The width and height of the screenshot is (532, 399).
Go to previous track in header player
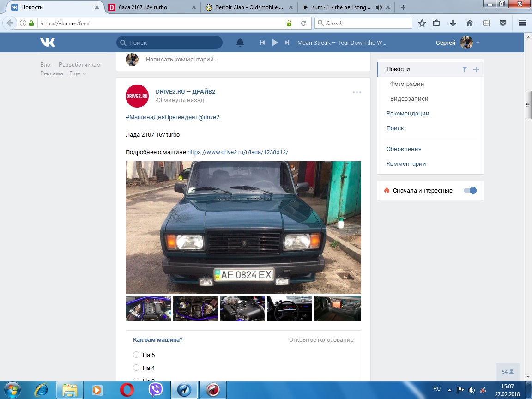(x=262, y=42)
